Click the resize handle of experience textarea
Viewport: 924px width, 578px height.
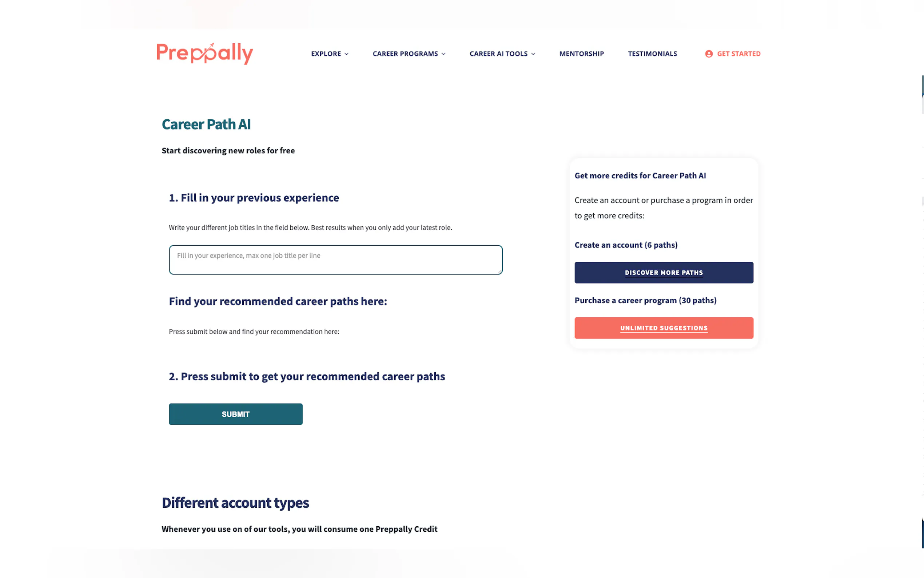point(499,272)
